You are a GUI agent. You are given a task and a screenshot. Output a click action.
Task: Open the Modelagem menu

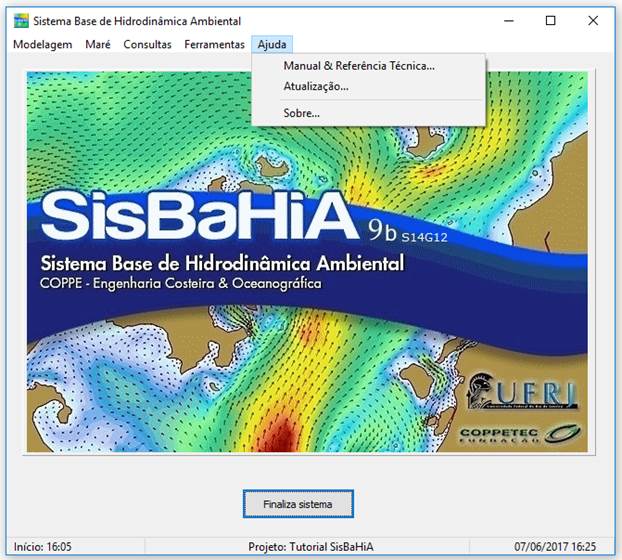(42, 44)
